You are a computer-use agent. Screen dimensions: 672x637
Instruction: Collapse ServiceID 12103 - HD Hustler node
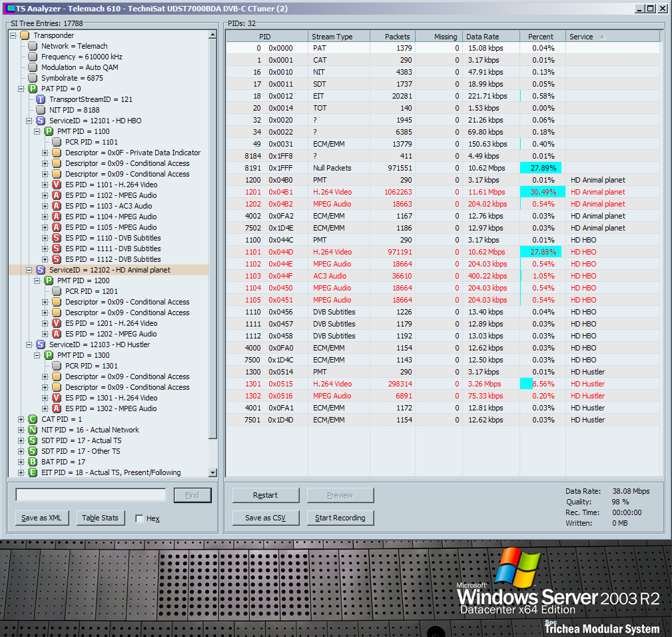pos(29,344)
